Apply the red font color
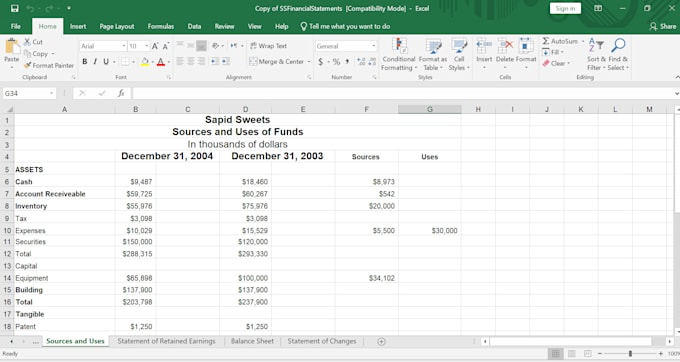Screen dimensions: 680x362 161,62
